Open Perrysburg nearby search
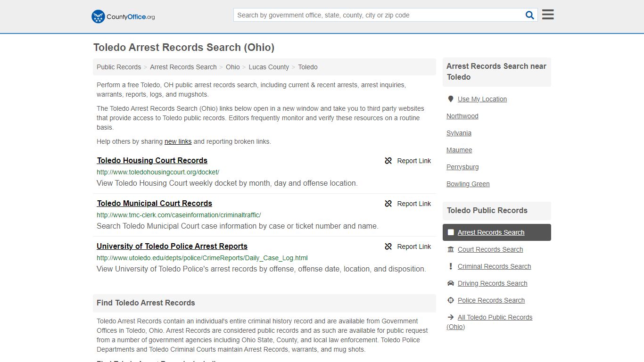Screen dimensions: 644x362 [462, 167]
